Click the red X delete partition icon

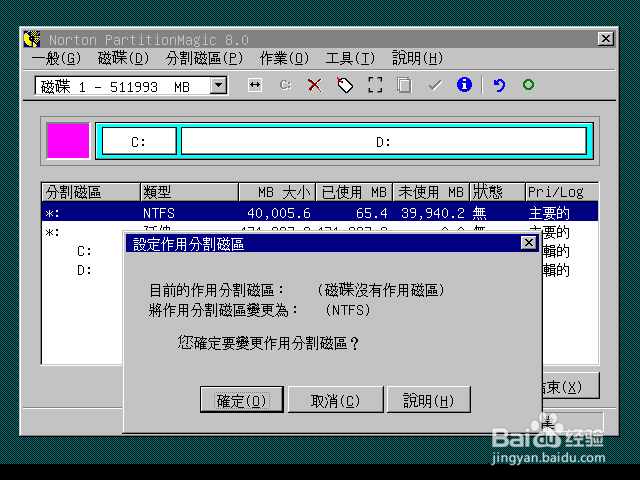pos(314,85)
